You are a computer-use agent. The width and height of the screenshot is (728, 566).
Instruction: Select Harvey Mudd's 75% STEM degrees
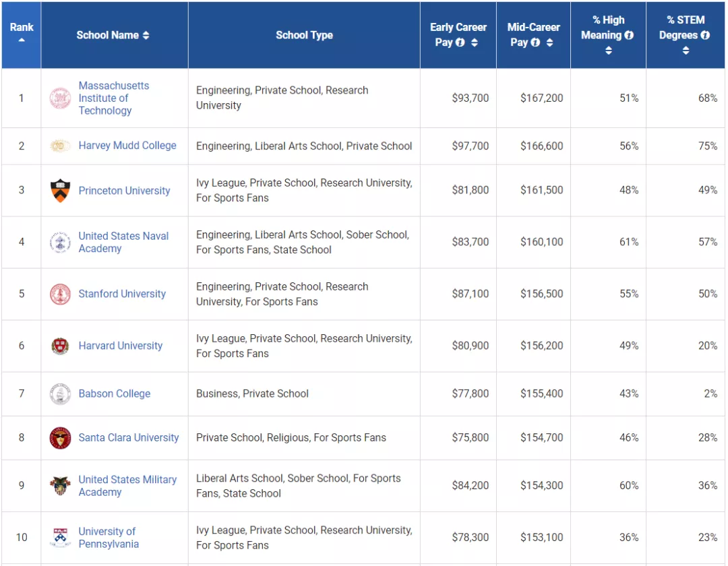tap(708, 146)
